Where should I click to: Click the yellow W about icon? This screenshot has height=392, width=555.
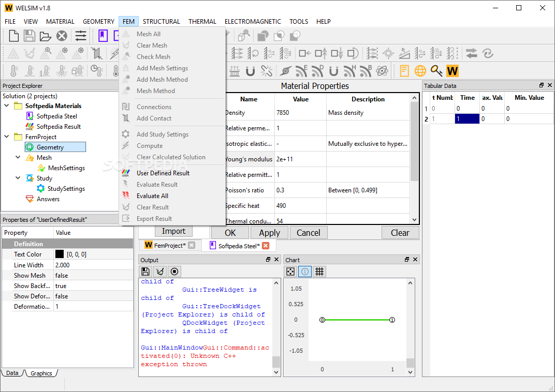point(452,71)
